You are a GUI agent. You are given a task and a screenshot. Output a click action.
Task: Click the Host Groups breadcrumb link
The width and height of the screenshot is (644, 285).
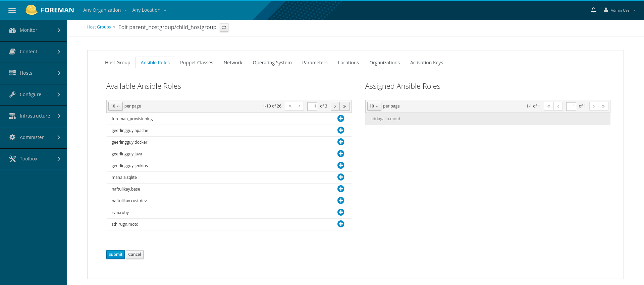(99, 27)
